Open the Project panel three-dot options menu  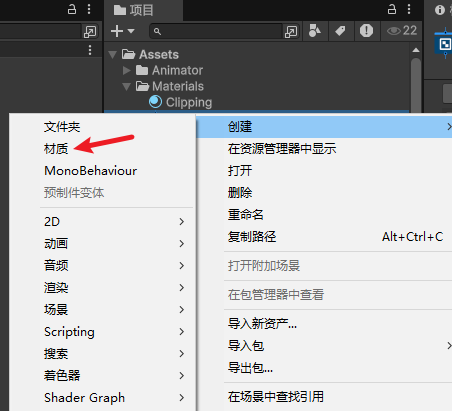(409, 9)
